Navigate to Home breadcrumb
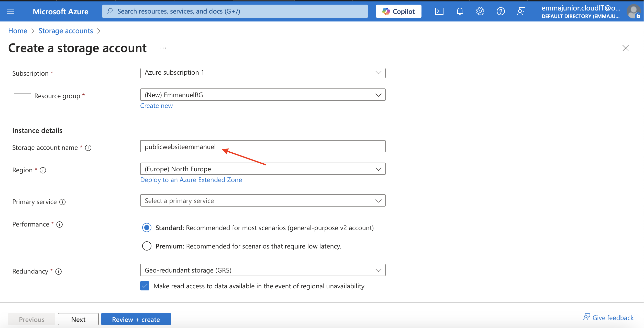The height and width of the screenshot is (328, 644). tap(18, 31)
